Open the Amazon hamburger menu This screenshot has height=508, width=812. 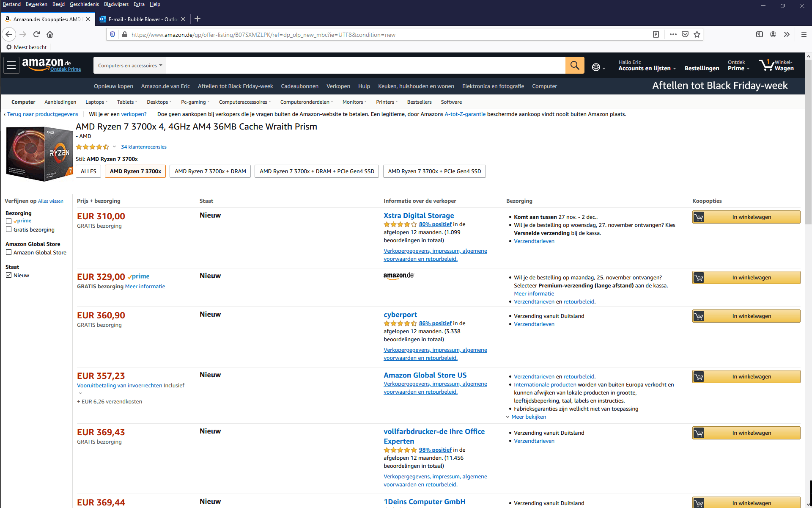[x=11, y=65]
